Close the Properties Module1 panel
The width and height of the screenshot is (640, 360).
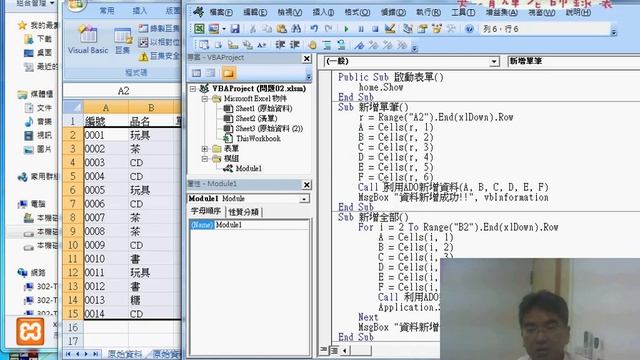(307, 185)
